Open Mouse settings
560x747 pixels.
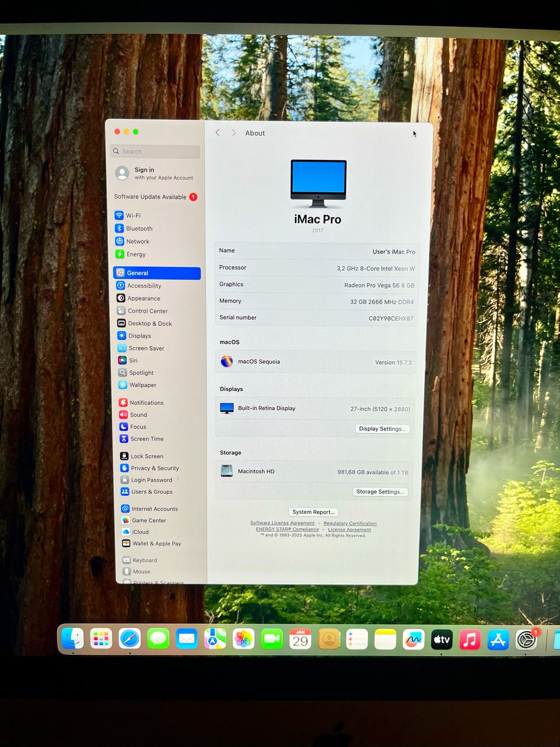136,571
